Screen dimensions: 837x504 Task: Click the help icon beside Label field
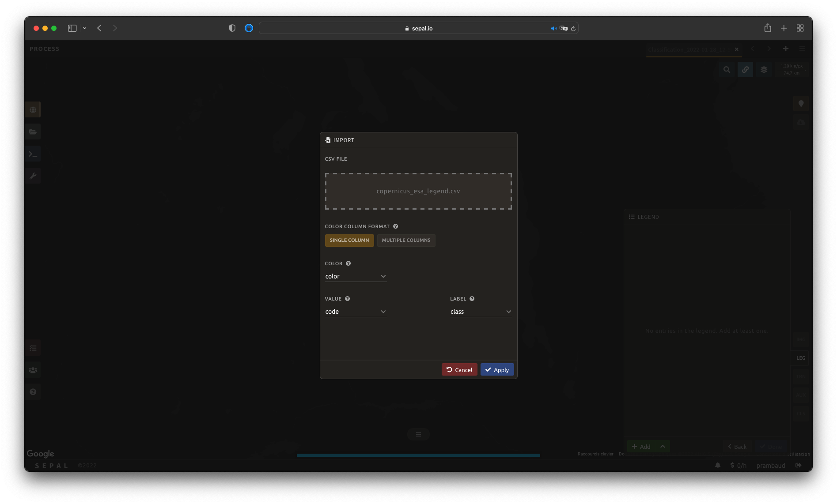pos(472,299)
